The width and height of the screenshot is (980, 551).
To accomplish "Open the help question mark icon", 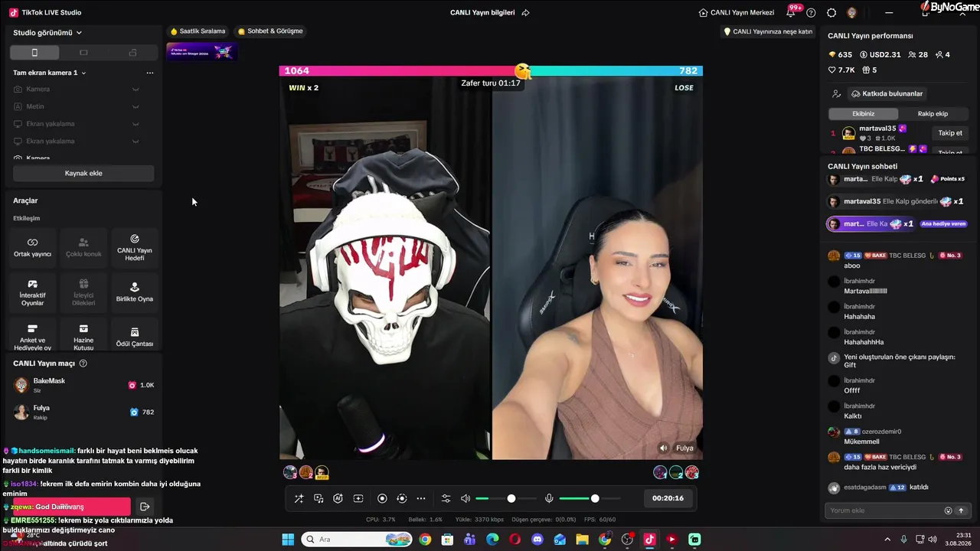I will [x=811, y=12].
